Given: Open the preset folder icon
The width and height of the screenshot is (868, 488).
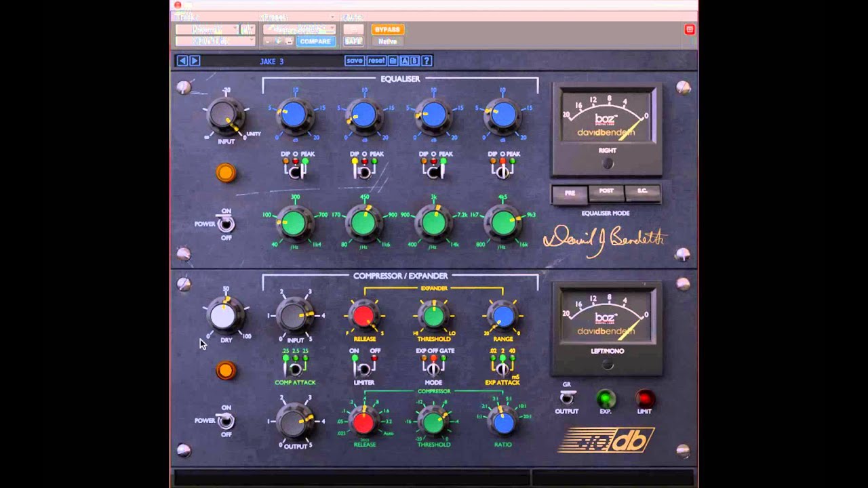Looking at the screenshot, I should click(x=393, y=61).
